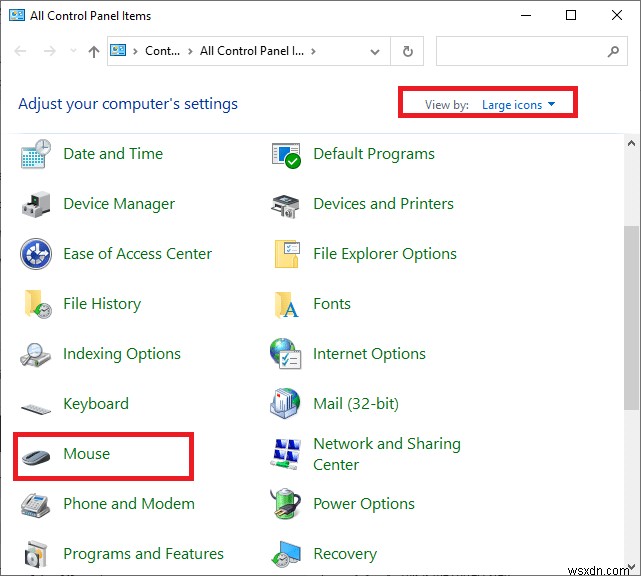Viewport: 641px width, 581px height.
Task: Open the Phone and Modem text link
Action: tap(129, 504)
